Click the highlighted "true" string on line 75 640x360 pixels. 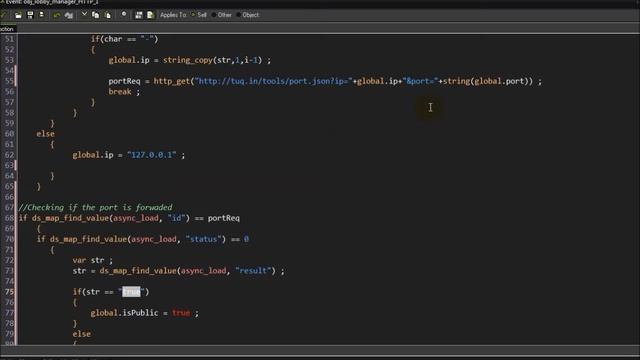[x=131, y=292]
